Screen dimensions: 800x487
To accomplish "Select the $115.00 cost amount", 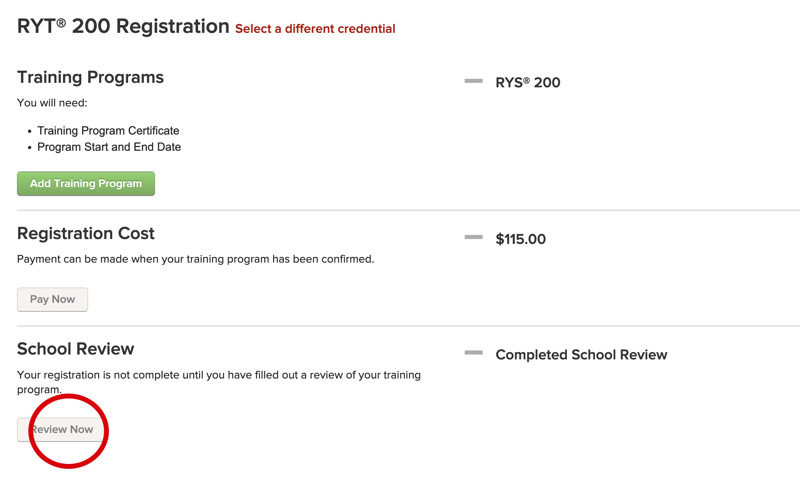I will click(x=521, y=240).
